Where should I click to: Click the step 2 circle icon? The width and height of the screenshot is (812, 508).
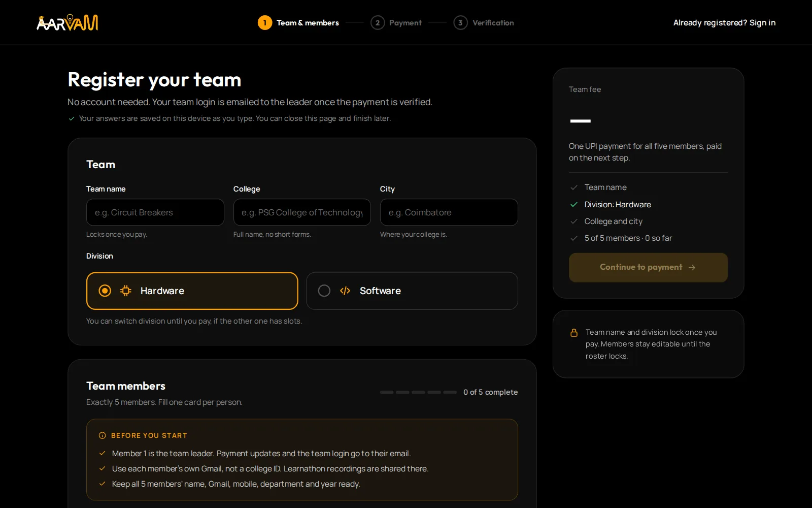pyautogui.click(x=378, y=23)
